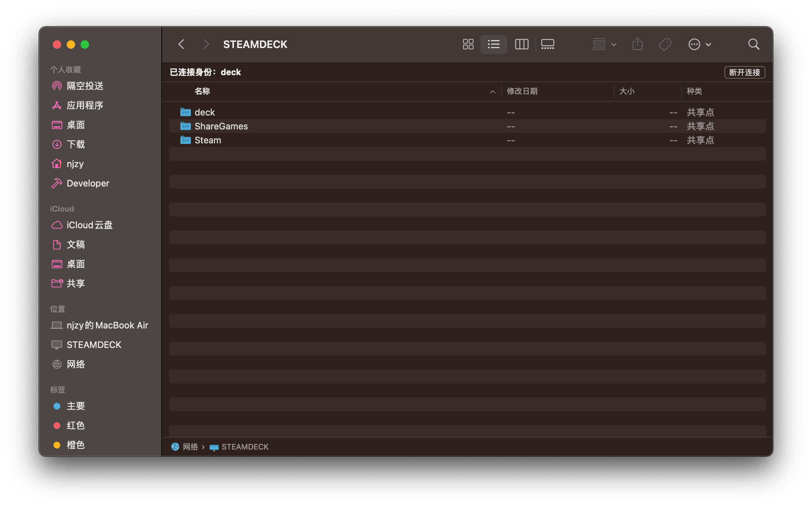812x508 pixels.
Task: Click the Share toolbar icon
Action: (x=638, y=44)
